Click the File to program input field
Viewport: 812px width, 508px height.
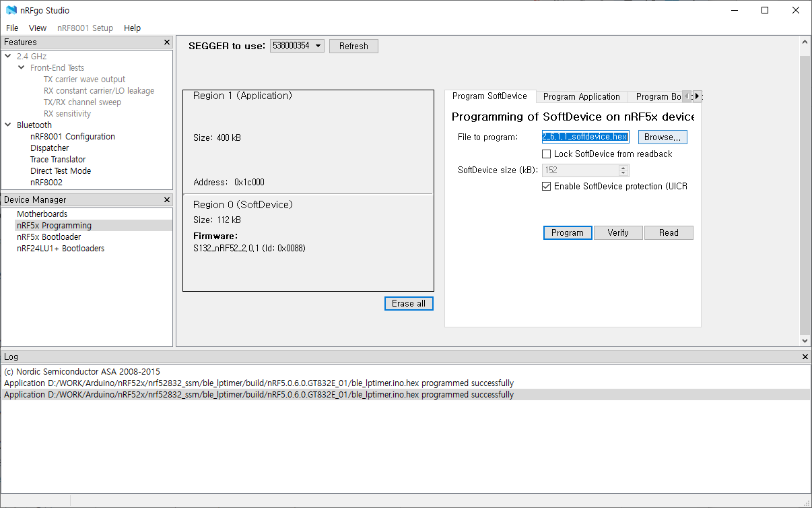(x=585, y=137)
